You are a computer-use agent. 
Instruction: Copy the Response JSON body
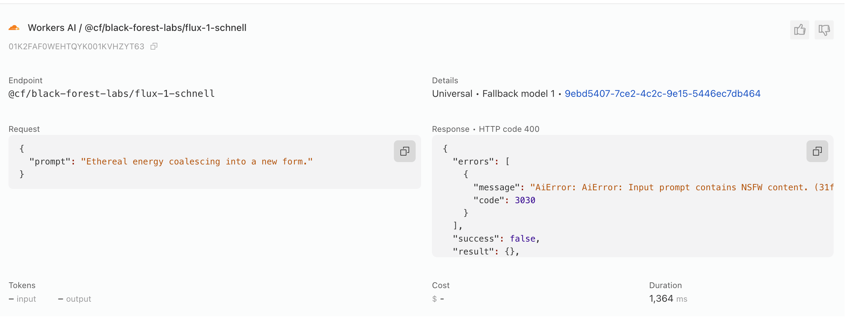pyautogui.click(x=817, y=151)
